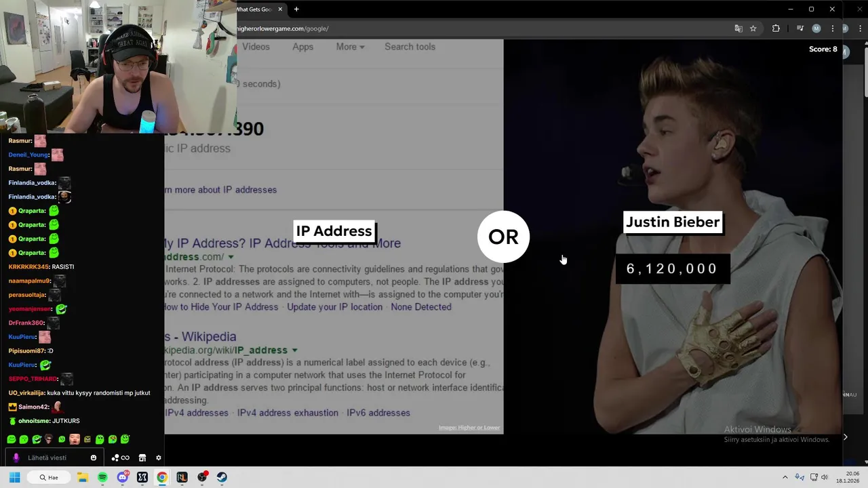The width and height of the screenshot is (868, 488).
Task: Click Saimon42 username in chat
Action: [x=33, y=407]
